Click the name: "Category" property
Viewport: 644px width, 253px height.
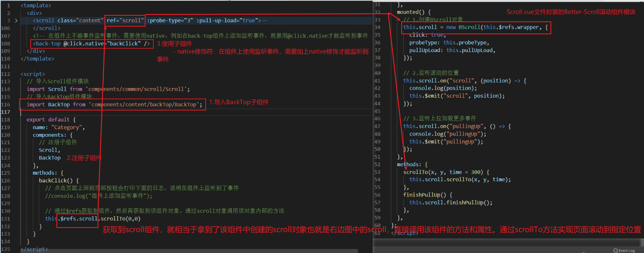pos(59,128)
